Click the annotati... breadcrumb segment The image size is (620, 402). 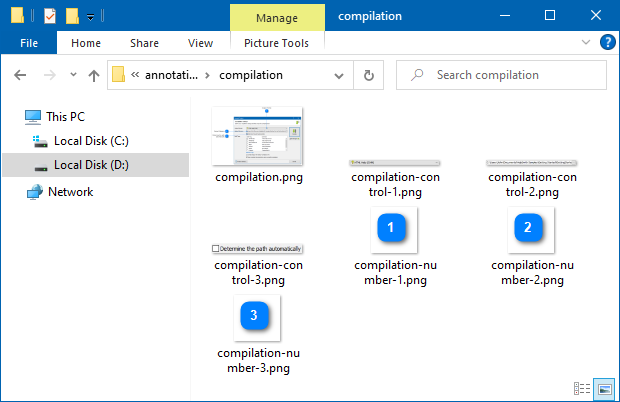(171, 75)
